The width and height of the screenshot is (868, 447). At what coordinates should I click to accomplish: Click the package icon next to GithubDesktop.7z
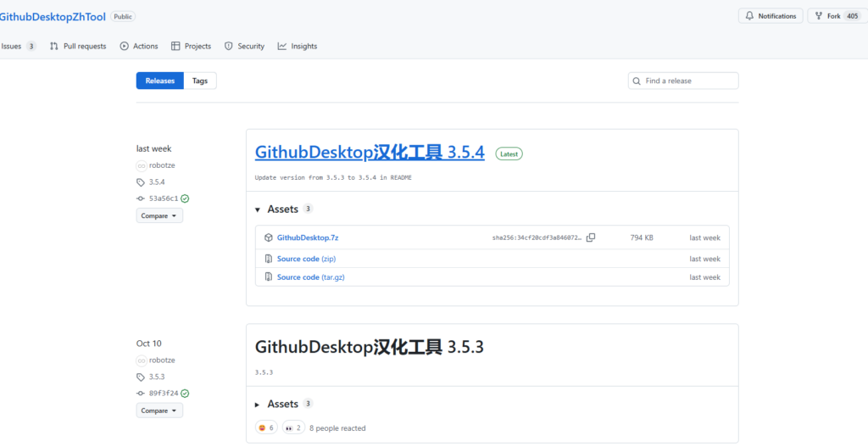coord(269,237)
